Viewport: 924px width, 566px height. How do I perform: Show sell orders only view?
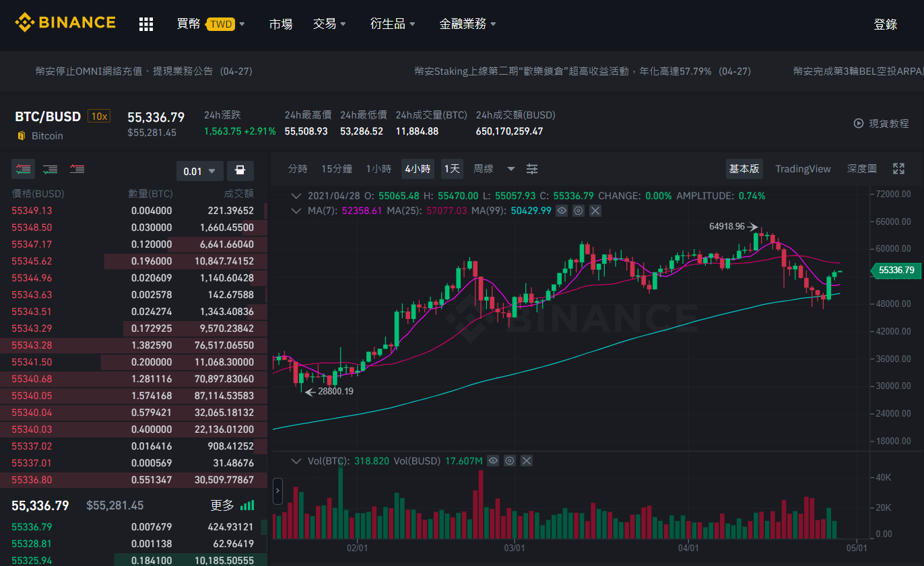coord(77,169)
